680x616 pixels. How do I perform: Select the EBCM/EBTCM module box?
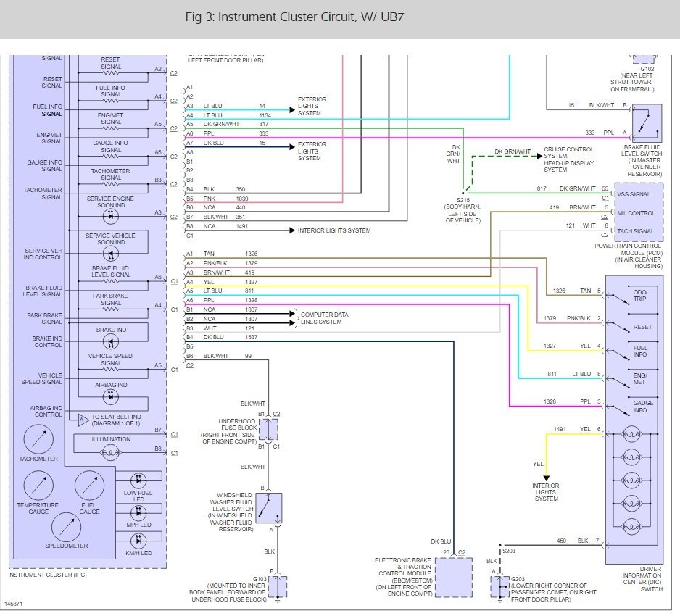[454, 578]
